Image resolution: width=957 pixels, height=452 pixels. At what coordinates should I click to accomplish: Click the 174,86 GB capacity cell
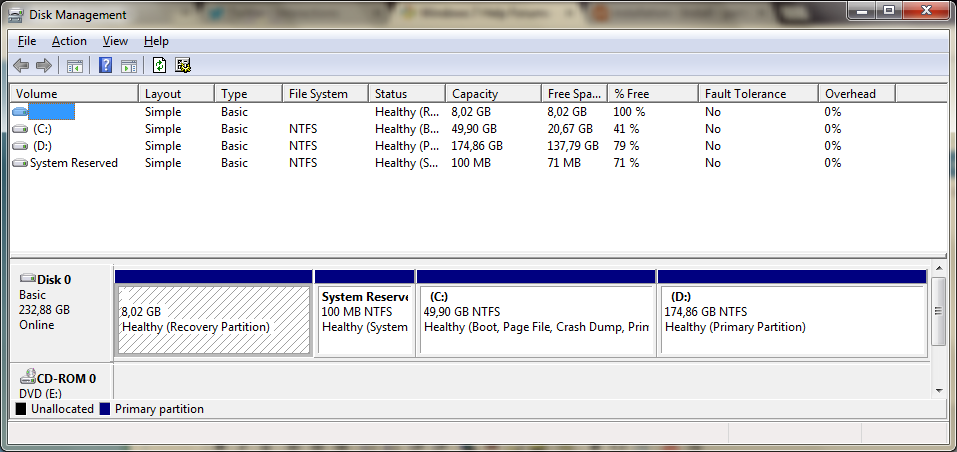click(477, 146)
